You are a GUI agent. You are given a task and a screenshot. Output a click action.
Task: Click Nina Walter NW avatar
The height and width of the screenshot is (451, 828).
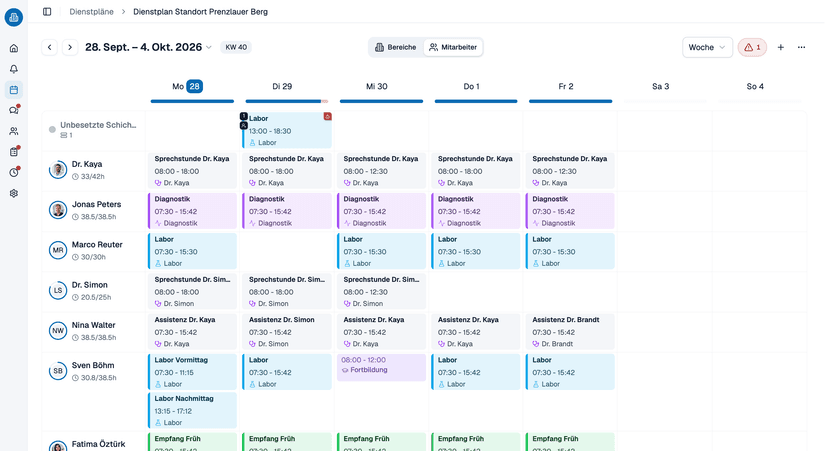pyautogui.click(x=58, y=331)
